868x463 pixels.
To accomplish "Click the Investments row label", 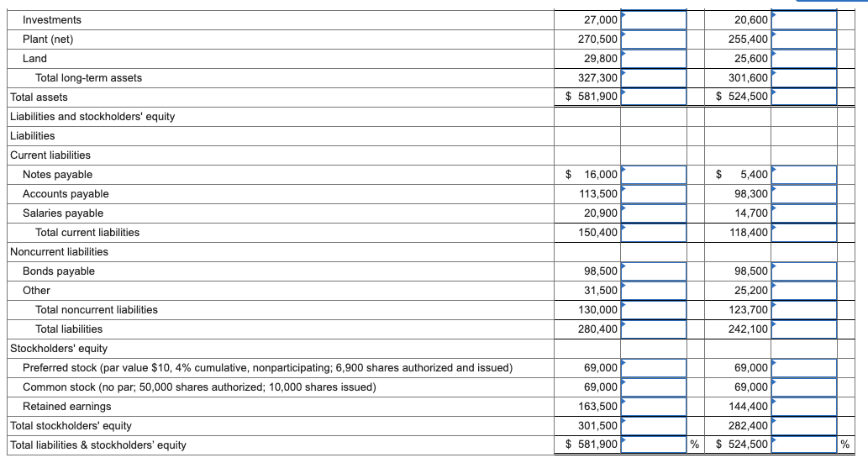I will (x=51, y=20).
